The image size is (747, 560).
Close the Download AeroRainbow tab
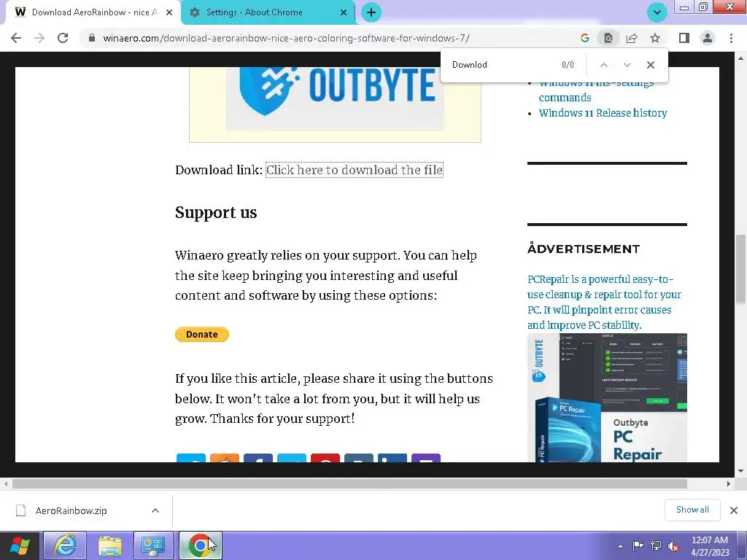tap(169, 12)
